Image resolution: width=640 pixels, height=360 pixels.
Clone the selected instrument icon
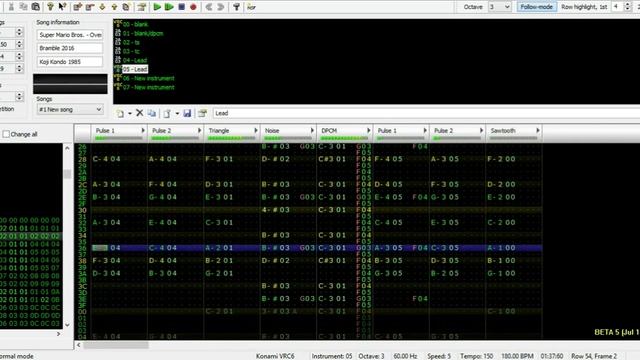point(152,113)
